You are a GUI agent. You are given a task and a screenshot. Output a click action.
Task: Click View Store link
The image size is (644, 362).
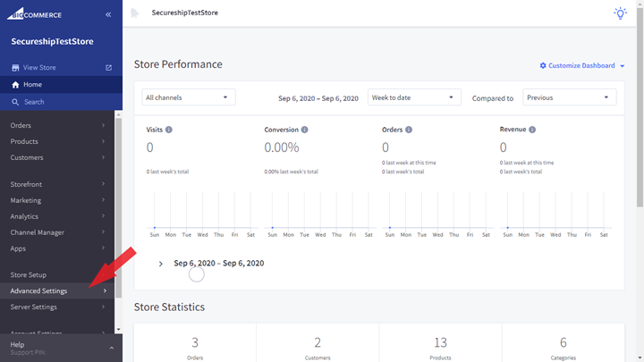point(39,68)
